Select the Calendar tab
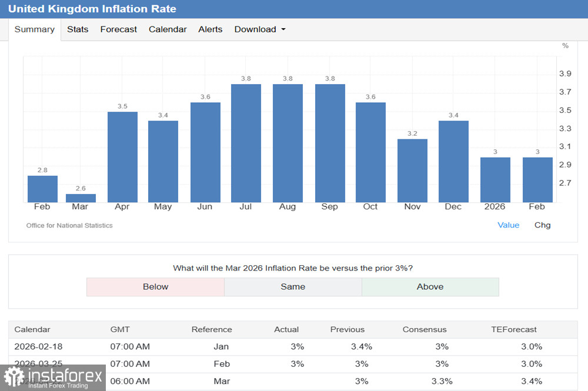 pyautogui.click(x=168, y=29)
